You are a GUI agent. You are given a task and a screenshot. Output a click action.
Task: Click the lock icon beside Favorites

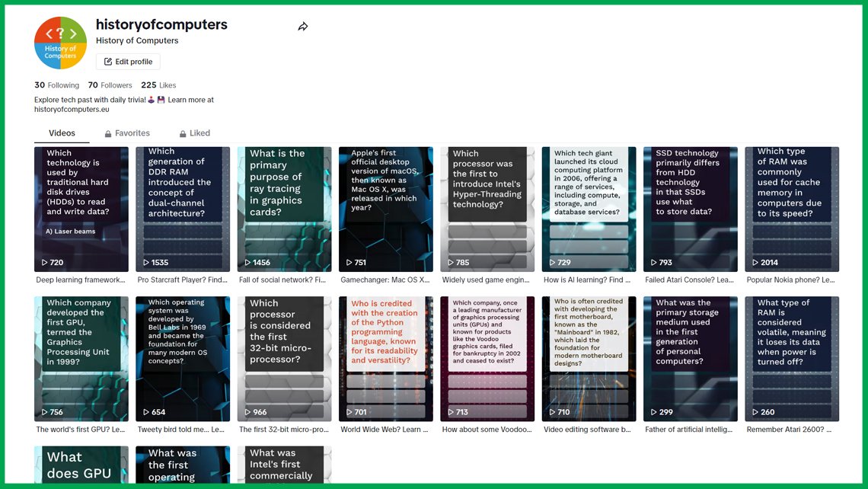click(108, 133)
